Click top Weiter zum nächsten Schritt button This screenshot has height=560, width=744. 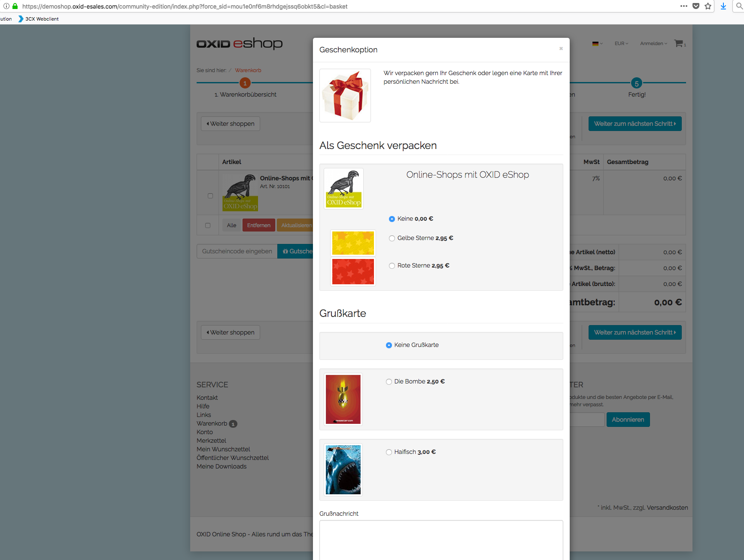635,124
